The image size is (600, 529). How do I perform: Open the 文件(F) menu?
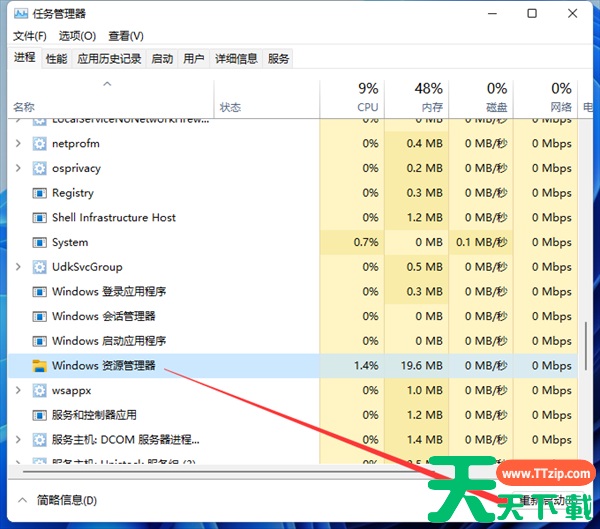pyautogui.click(x=30, y=36)
